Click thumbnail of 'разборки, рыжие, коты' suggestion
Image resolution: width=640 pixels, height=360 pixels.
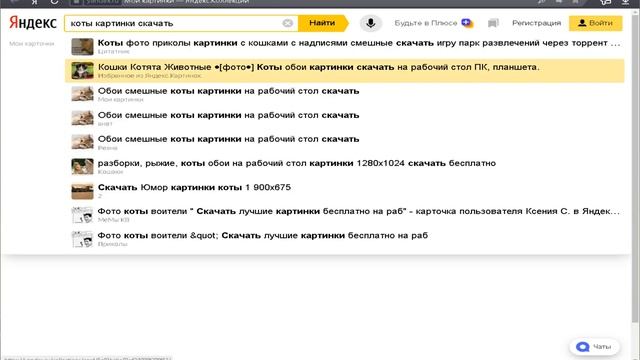tap(82, 167)
